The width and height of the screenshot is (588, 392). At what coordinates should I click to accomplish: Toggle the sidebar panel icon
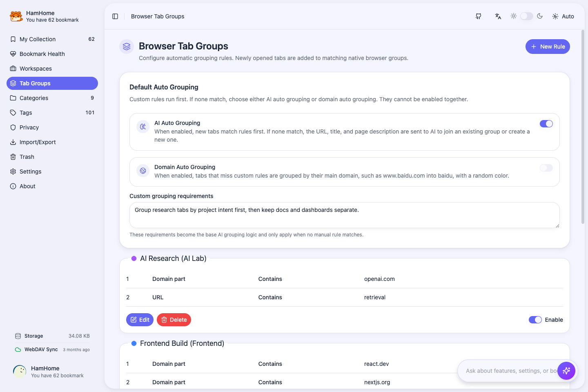[115, 16]
